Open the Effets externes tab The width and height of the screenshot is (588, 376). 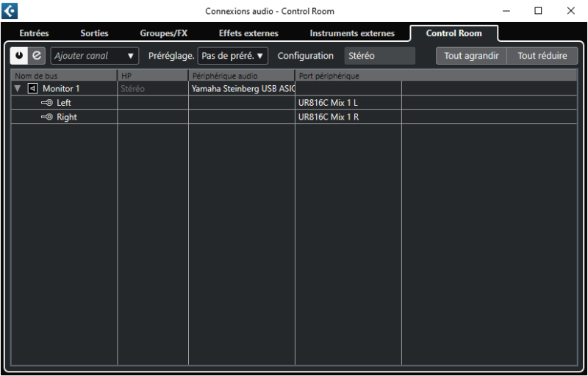click(x=248, y=33)
